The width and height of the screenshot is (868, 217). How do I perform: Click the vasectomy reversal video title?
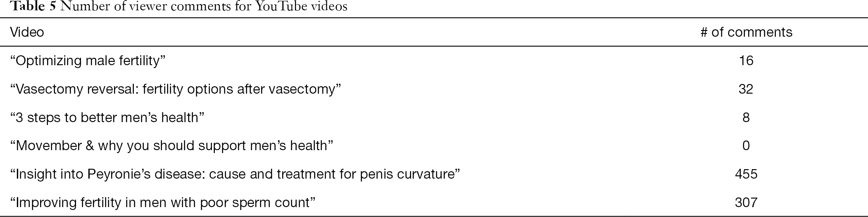pyautogui.click(x=176, y=89)
